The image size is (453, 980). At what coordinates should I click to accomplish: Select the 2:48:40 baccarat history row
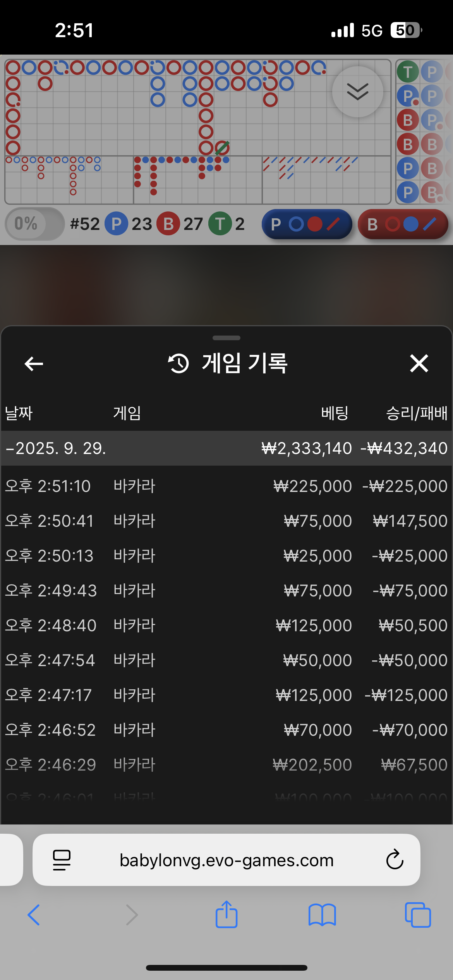[226, 625]
